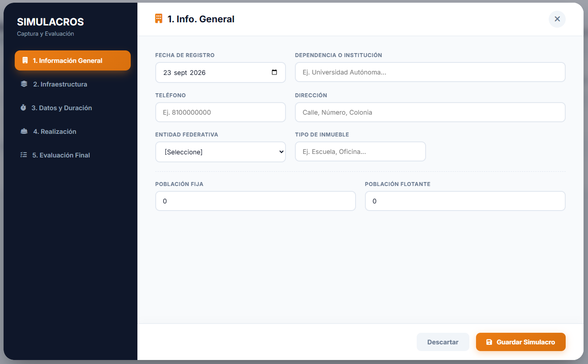Open the 1. Información General section

coord(73,61)
